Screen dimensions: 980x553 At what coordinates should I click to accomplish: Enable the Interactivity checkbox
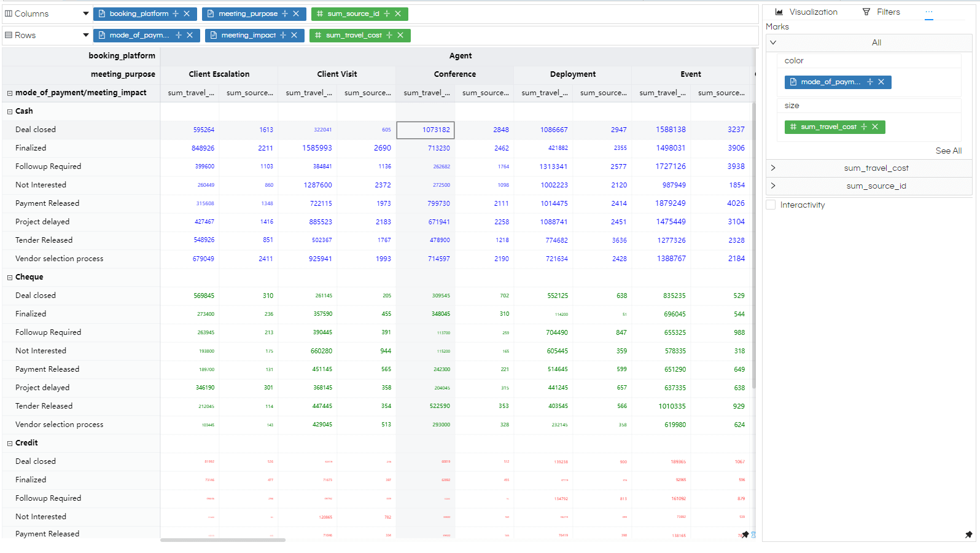coord(771,205)
